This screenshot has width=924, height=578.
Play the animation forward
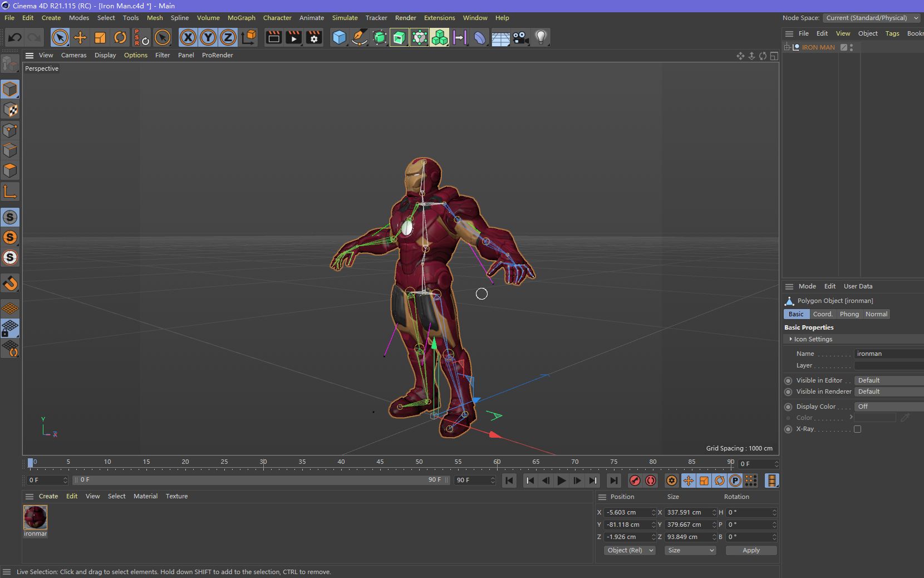(561, 481)
